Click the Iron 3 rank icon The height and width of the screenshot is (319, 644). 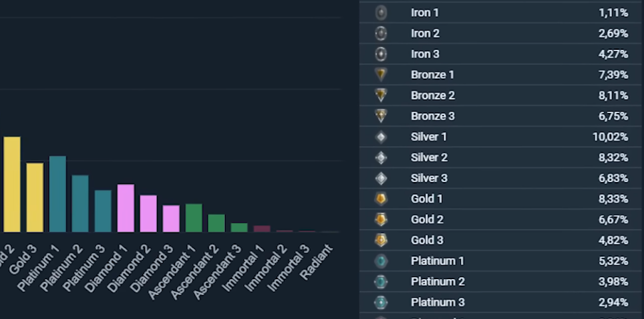(x=381, y=54)
